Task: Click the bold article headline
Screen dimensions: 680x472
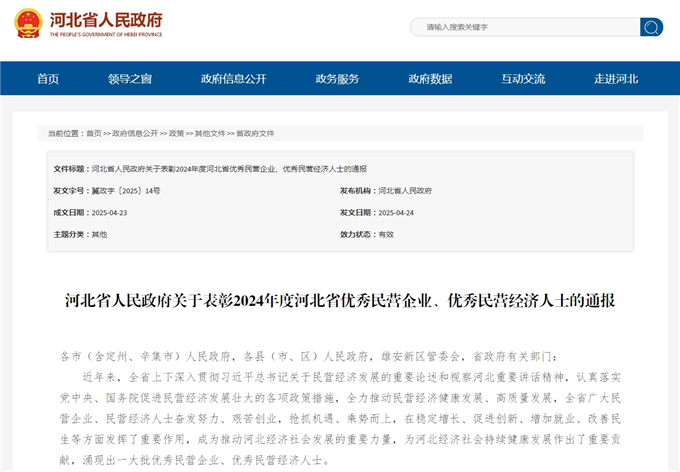Action: click(x=340, y=300)
